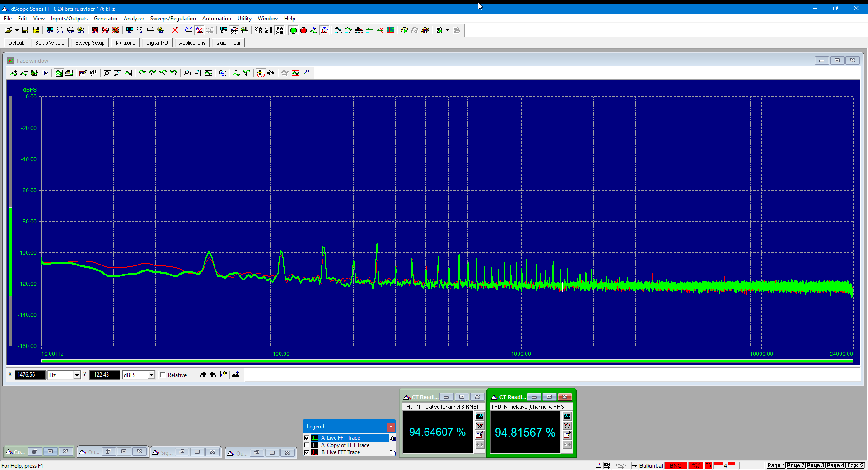
Task: Click the copy icon beside A Live FFT Trace
Action: point(392,438)
